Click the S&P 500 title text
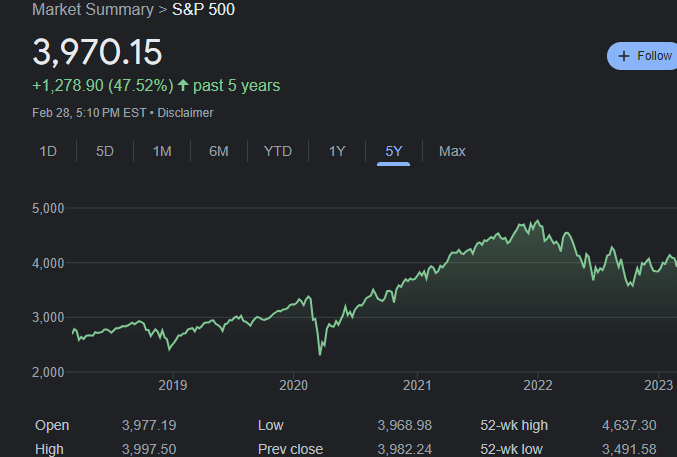 pos(203,10)
